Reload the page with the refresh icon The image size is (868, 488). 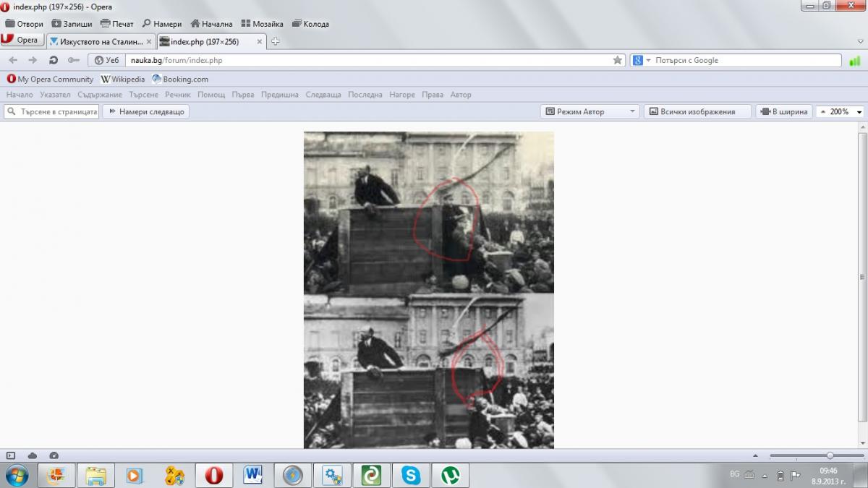(53, 60)
